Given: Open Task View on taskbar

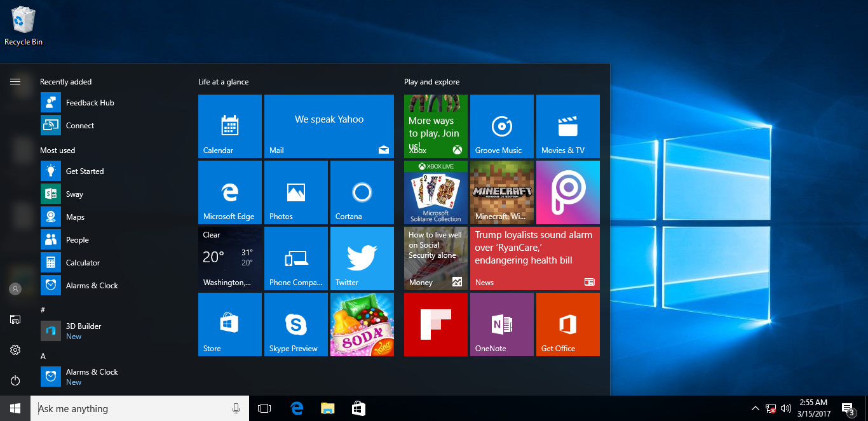Looking at the screenshot, I should [264, 408].
